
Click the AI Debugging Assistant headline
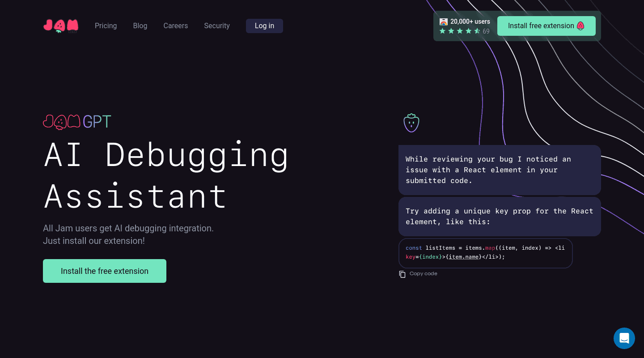[166, 175]
